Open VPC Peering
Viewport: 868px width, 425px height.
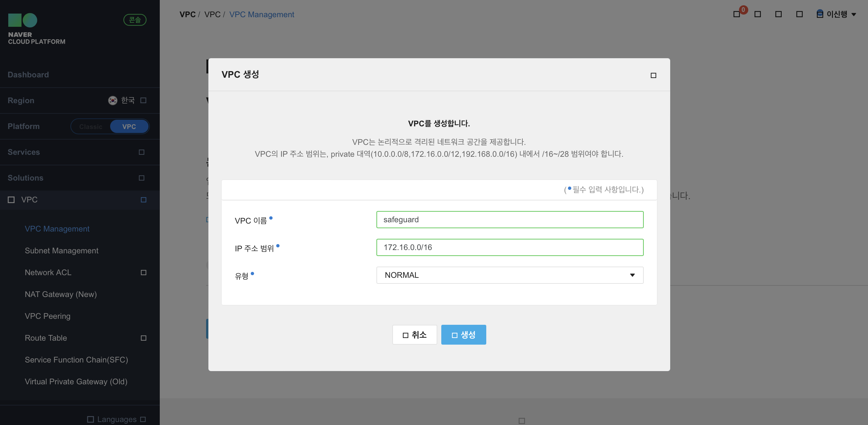coord(48,316)
